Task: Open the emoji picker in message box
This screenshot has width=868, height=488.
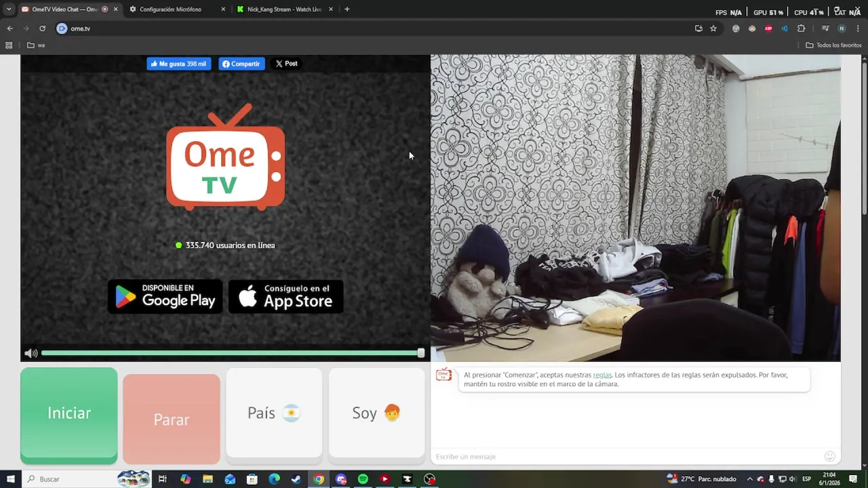Action: [x=829, y=456]
